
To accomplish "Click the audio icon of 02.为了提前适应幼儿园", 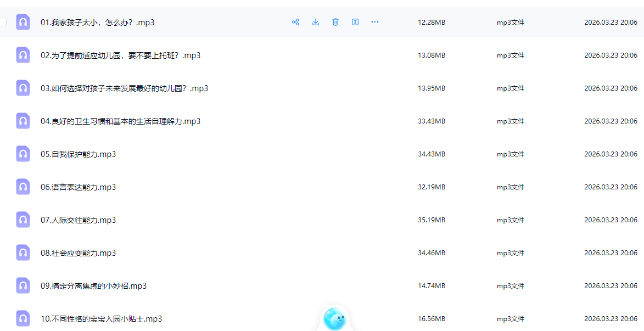I will pos(23,55).
